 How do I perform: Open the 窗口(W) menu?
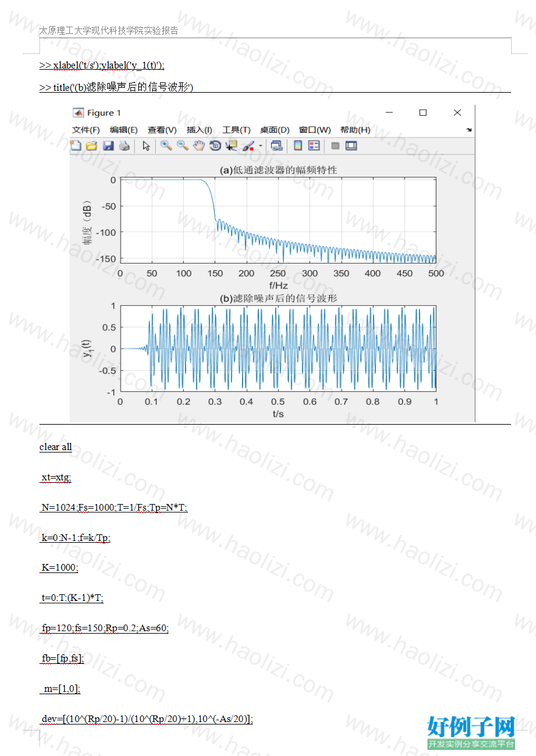(315, 130)
